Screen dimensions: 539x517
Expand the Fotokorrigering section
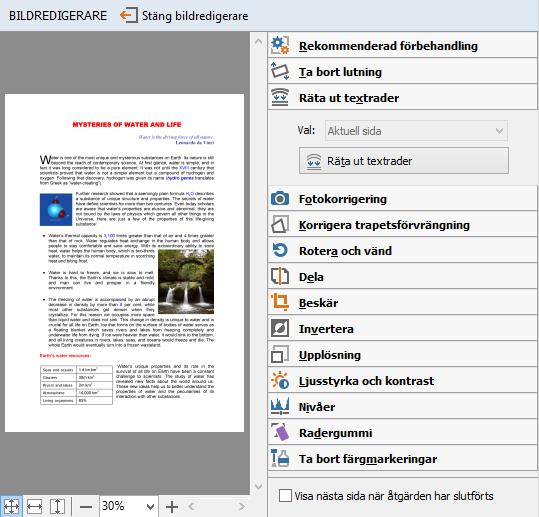[402, 198]
